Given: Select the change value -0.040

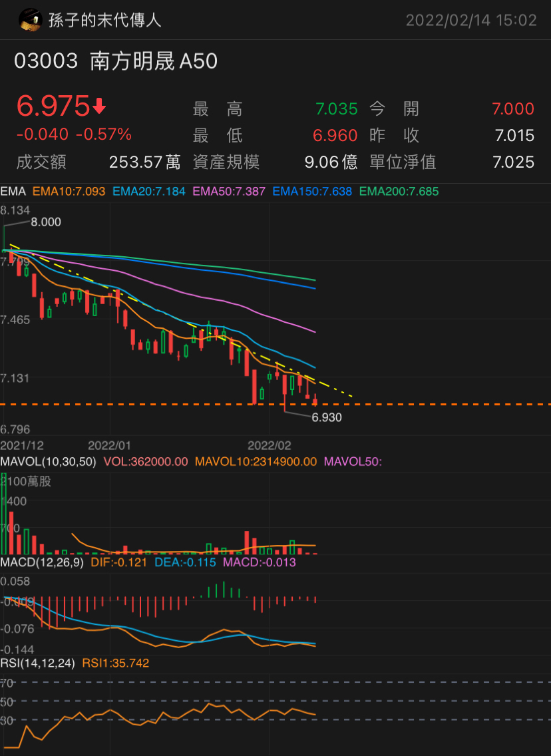Looking at the screenshot, I should coord(43,134).
